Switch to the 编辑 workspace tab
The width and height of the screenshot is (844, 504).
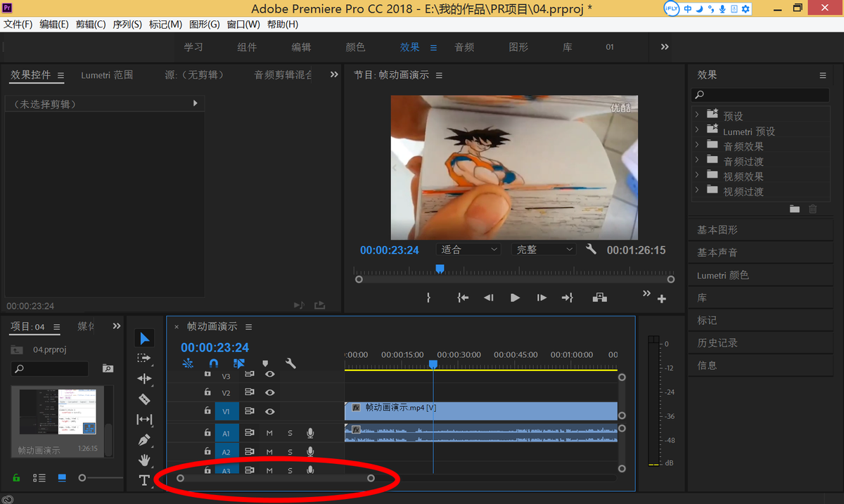[x=301, y=47]
